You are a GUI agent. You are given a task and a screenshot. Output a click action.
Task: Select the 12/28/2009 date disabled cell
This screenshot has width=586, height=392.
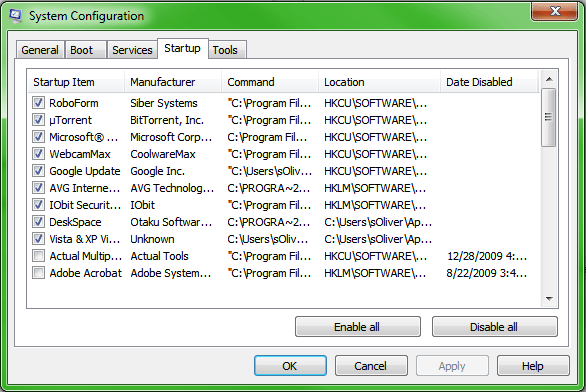tap(487, 256)
